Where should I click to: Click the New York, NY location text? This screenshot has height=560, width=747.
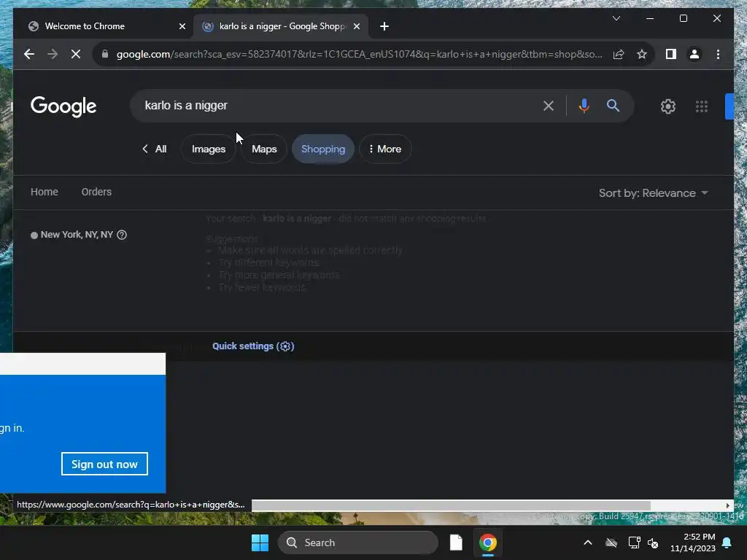[x=77, y=235]
